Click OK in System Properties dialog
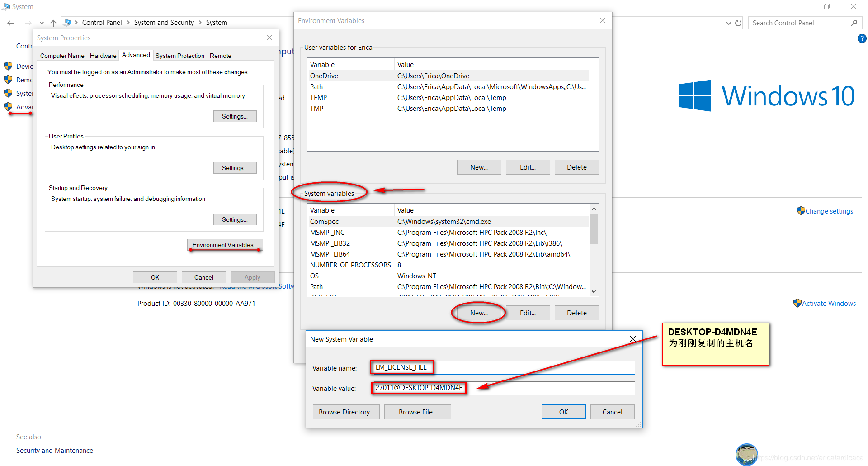Image resolution: width=868 pixels, height=466 pixels. click(x=155, y=277)
